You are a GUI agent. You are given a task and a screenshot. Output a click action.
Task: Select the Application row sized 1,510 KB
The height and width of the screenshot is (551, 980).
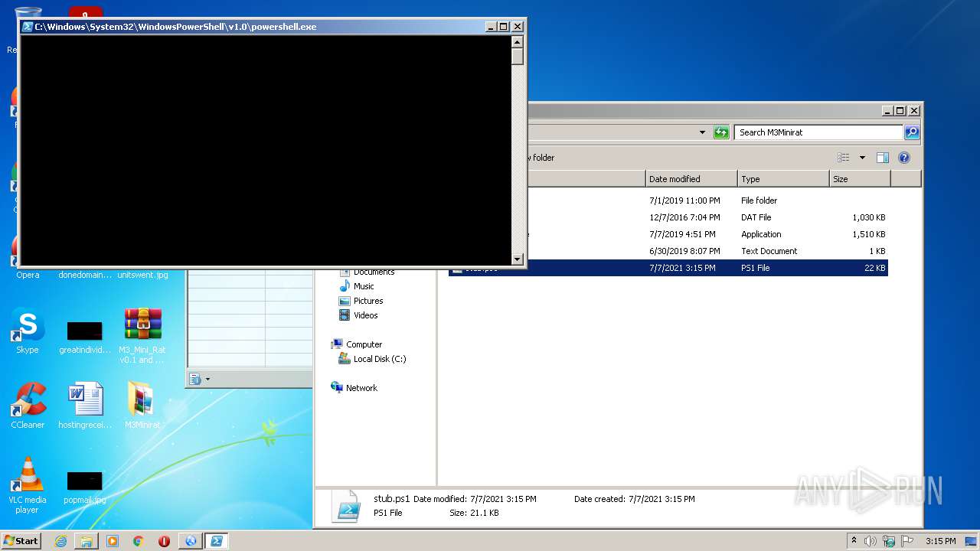pos(668,234)
